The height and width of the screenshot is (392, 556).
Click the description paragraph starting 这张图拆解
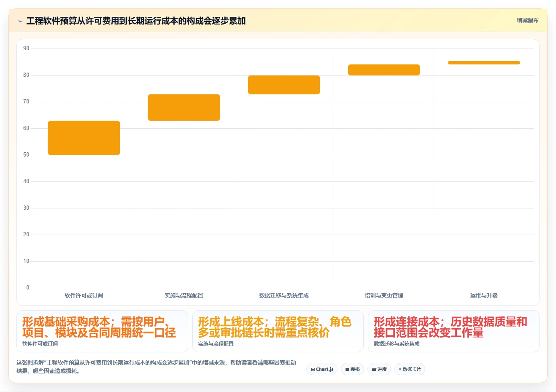156,367
